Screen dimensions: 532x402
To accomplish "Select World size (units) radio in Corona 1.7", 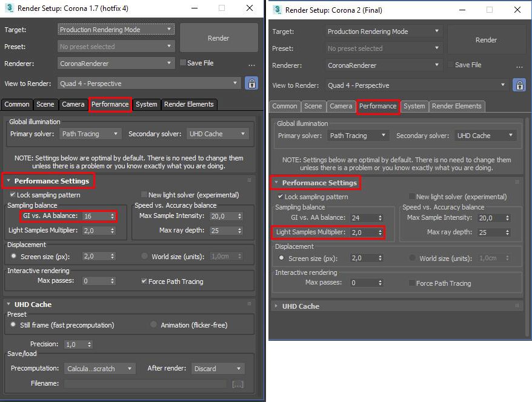I will point(145,256).
